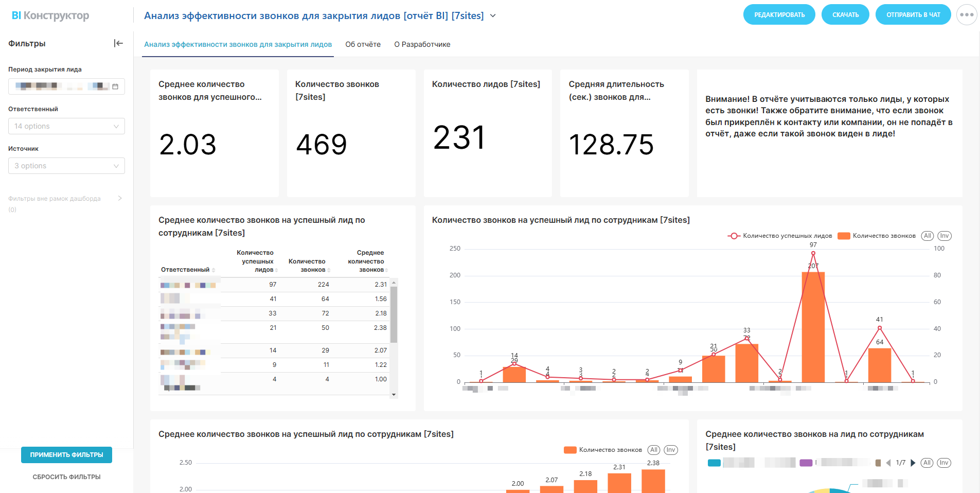This screenshot has height=493, width=980.
Task: Click the table scrollbar up arrow
Action: tap(394, 283)
